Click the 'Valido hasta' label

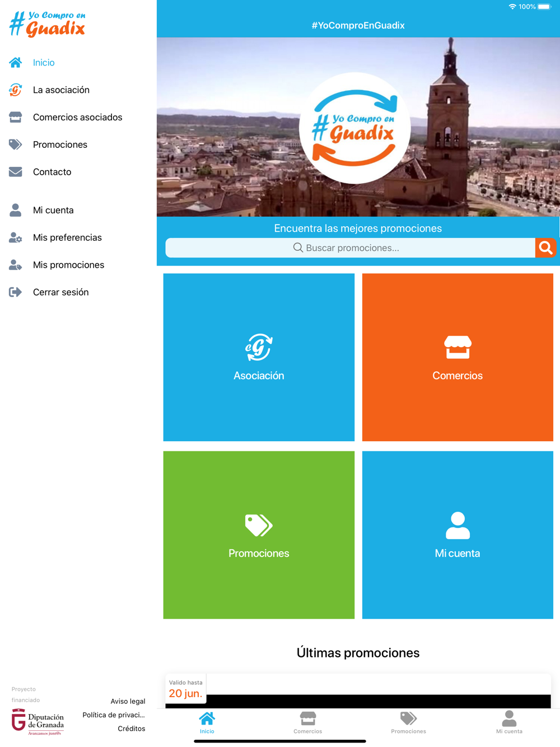point(186,683)
